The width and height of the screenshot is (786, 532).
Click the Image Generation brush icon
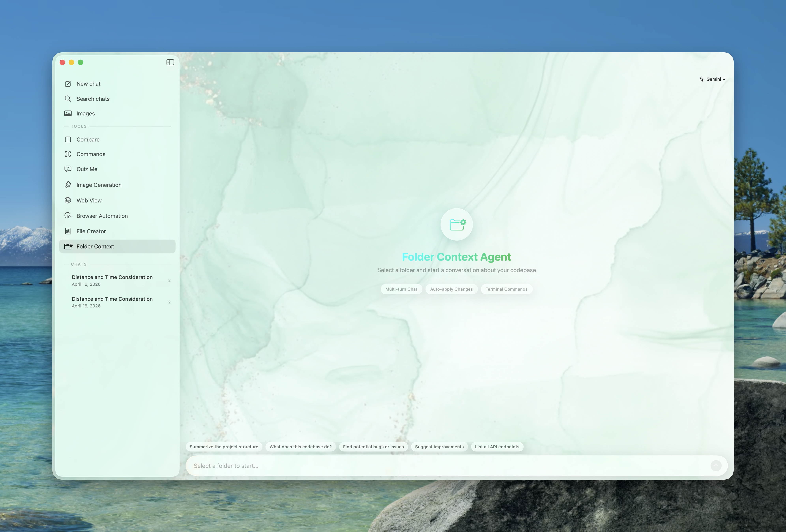68,185
